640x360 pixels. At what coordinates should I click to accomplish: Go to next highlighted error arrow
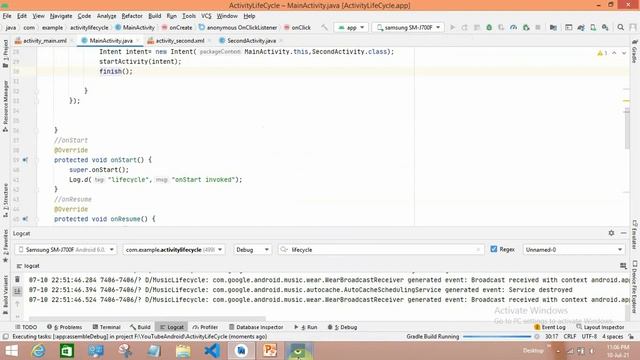tap(624, 53)
